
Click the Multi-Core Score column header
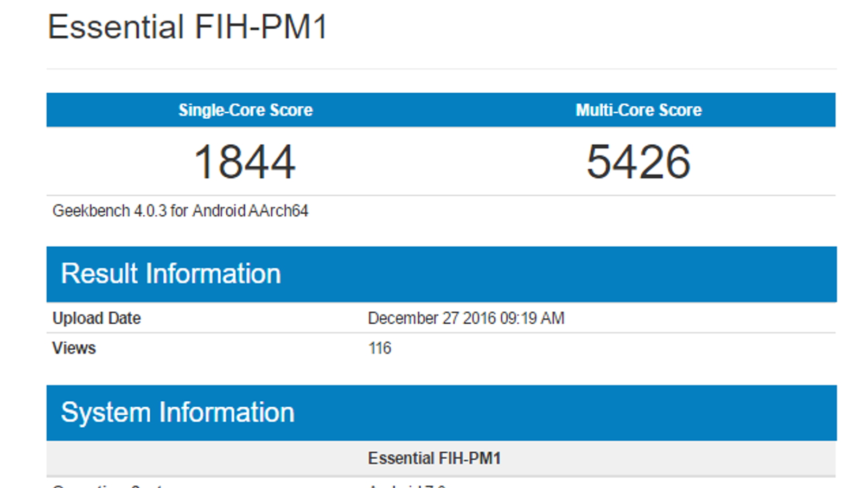[x=639, y=110]
